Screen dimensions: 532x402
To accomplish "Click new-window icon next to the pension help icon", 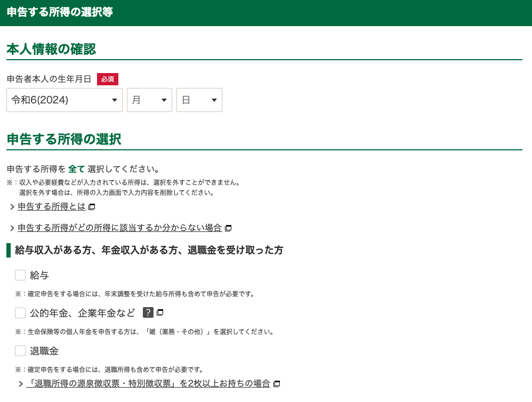I will coord(160,312).
